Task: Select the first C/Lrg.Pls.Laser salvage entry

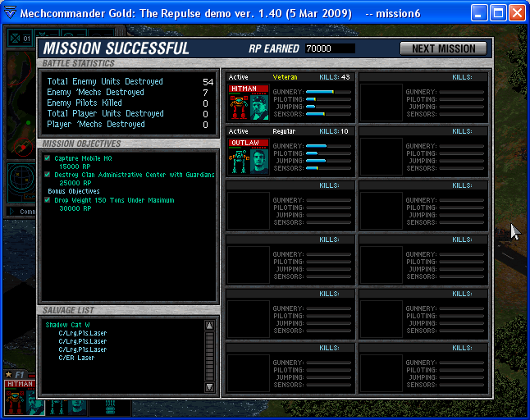Action: click(x=83, y=333)
